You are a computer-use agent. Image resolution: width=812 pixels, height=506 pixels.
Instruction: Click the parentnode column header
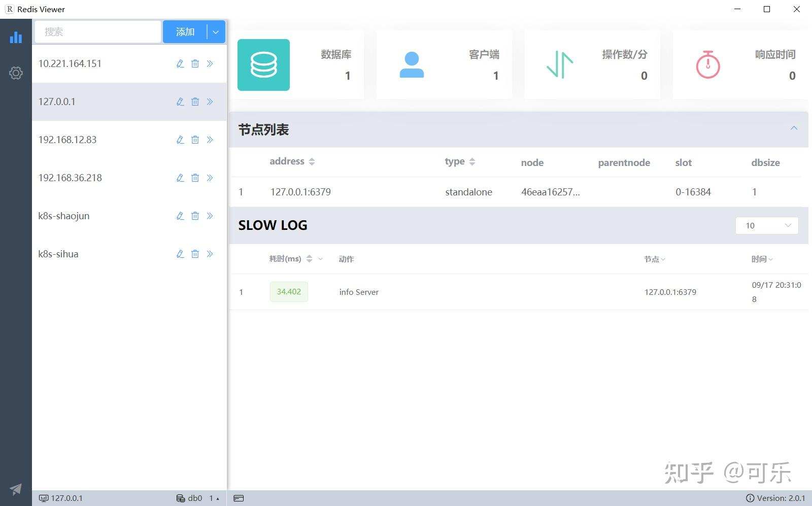point(624,162)
